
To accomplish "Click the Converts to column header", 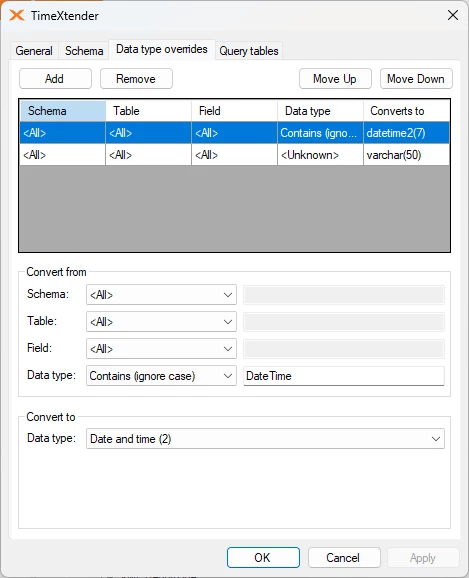I will [x=406, y=111].
